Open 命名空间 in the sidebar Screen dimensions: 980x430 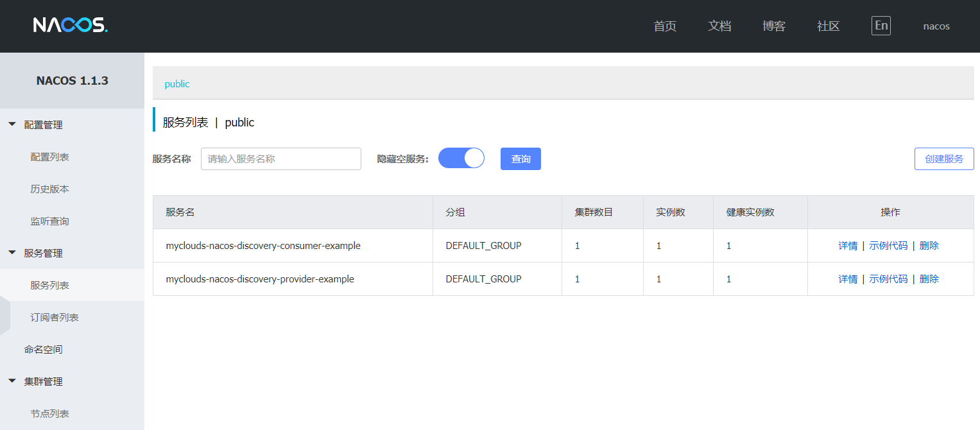pyautogui.click(x=44, y=349)
